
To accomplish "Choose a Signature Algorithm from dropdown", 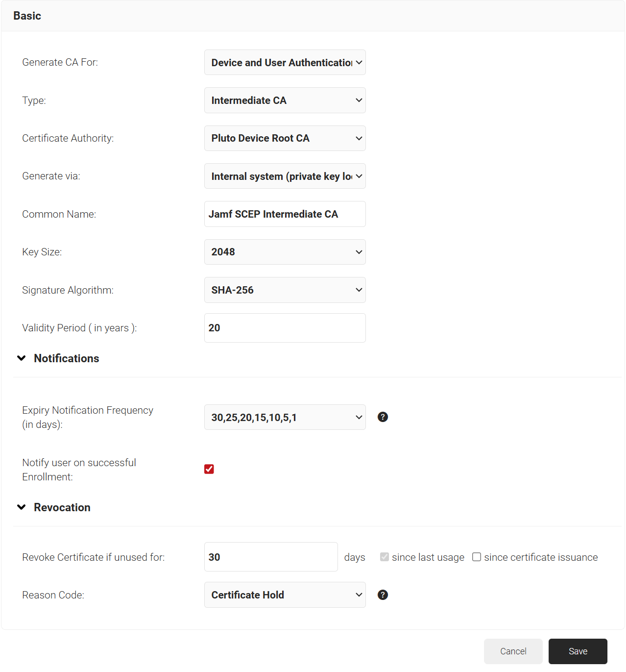I will [x=285, y=290].
